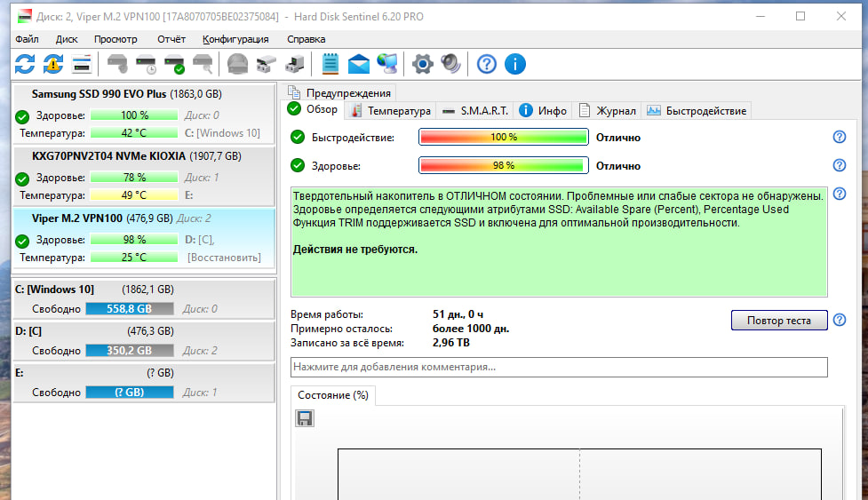Click the grey dome disk icon
Viewport: 868px width, 500px height.
[x=237, y=64]
